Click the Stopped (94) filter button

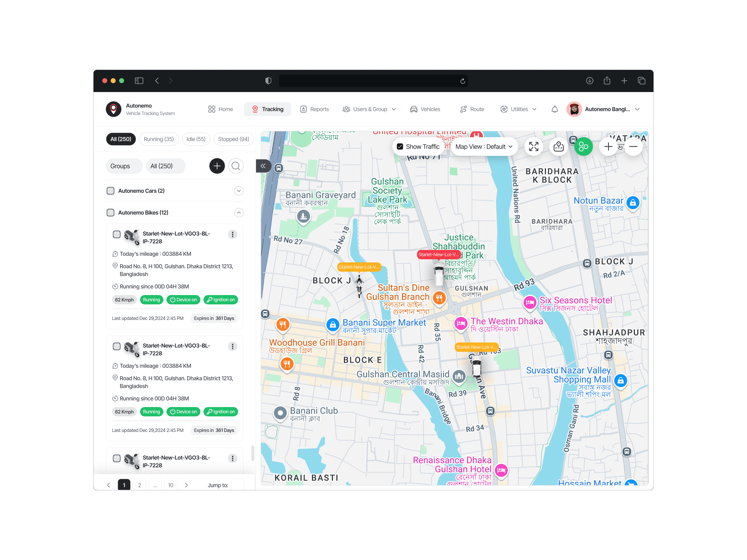click(233, 139)
